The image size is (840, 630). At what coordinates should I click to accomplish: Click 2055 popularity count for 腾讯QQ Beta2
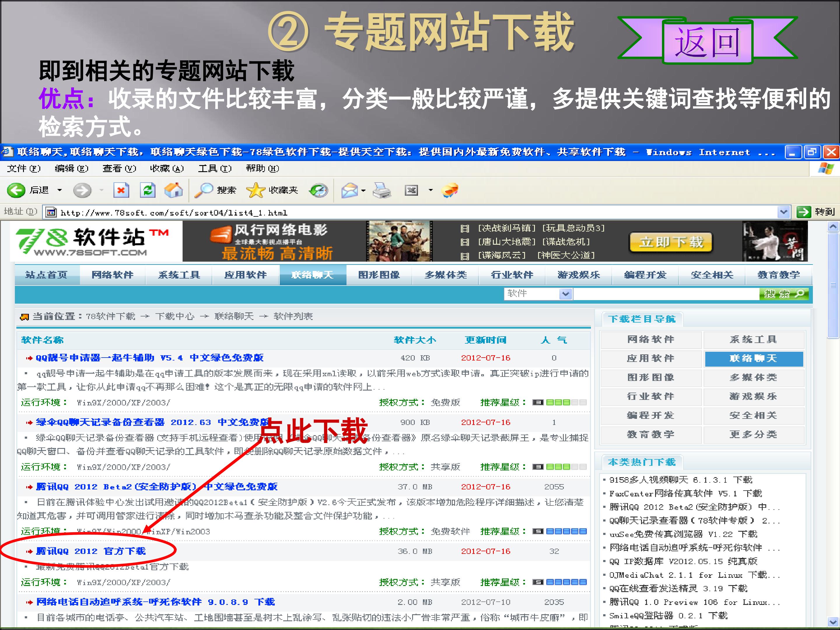pyautogui.click(x=554, y=487)
